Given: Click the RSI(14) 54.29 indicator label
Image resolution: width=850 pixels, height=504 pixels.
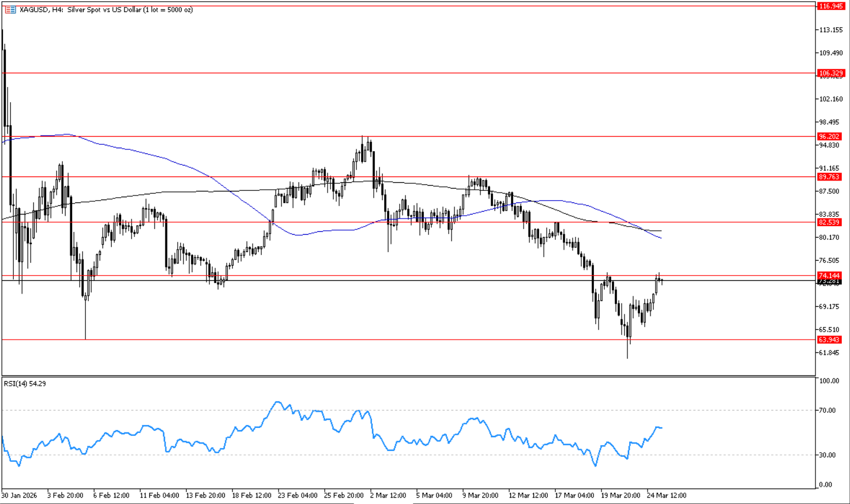Looking at the screenshot, I should pyautogui.click(x=25, y=383).
